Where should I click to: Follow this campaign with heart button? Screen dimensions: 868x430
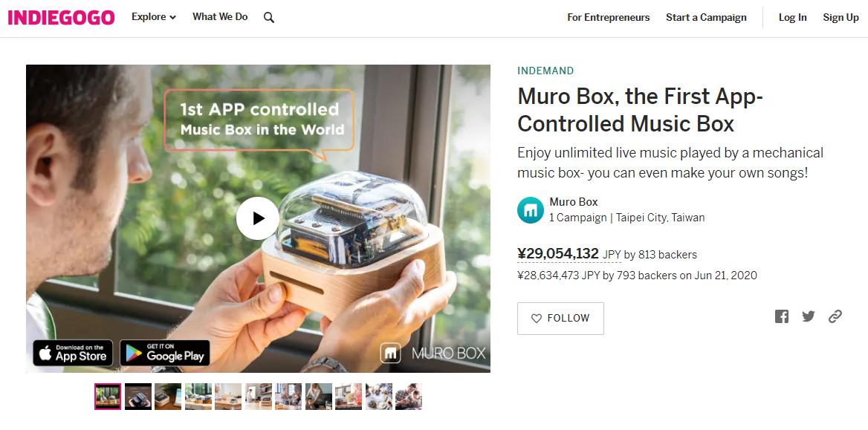560,318
